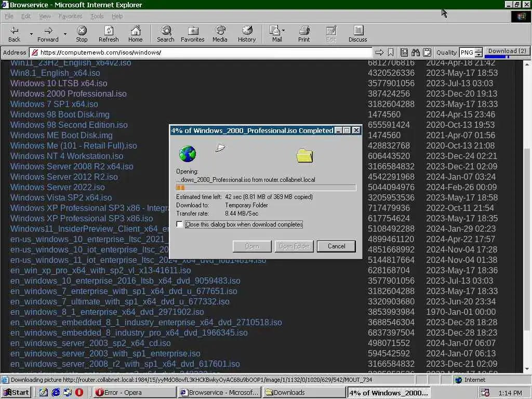The height and width of the screenshot is (399, 532).
Task: Click the Download (2) button
Action: click(507, 51)
